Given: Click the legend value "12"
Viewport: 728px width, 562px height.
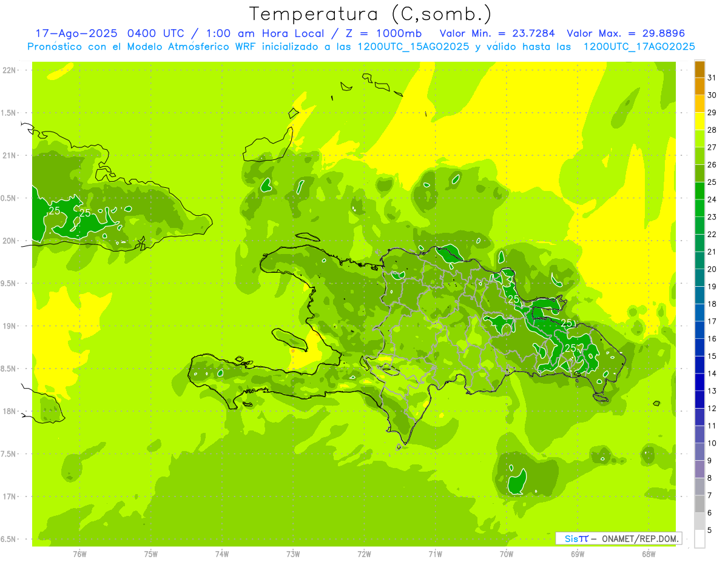Looking at the screenshot, I should click(x=712, y=409).
